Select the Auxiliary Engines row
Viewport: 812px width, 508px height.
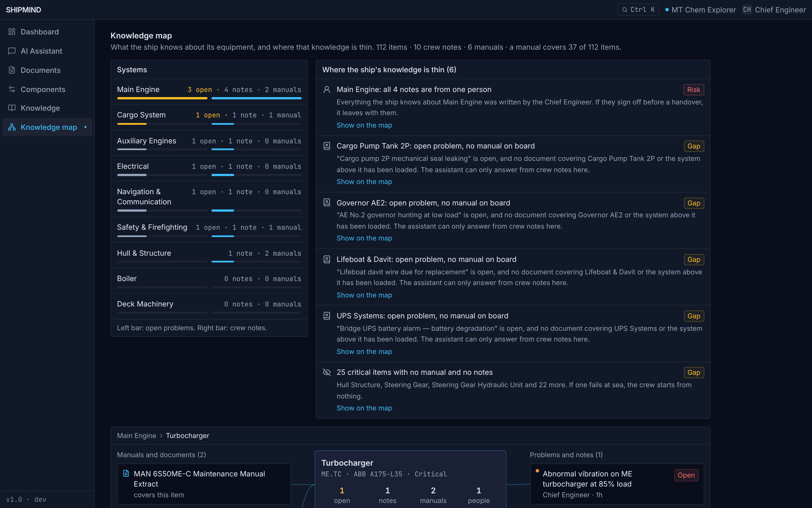(209, 143)
